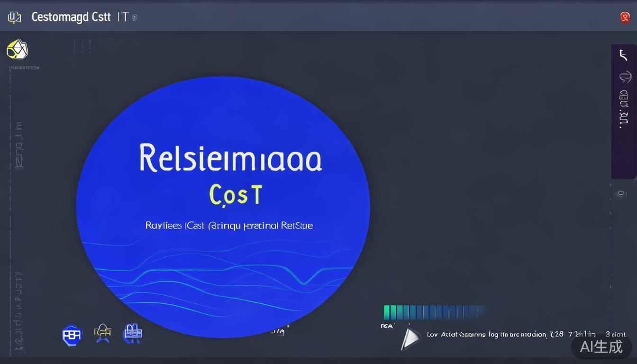The height and width of the screenshot is (364, 637).
Task: Click the "Relsieimiaaa" heading in blue circle
Action: pos(230,159)
